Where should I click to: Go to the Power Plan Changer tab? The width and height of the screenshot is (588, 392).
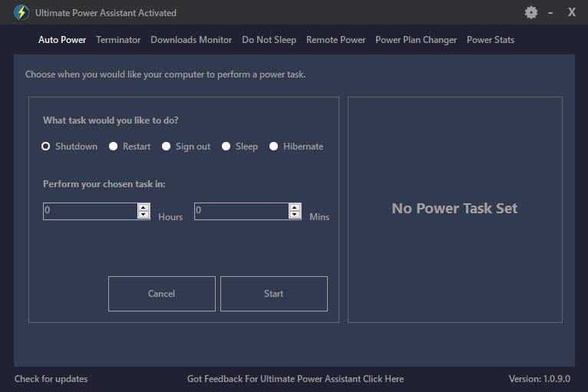416,40
